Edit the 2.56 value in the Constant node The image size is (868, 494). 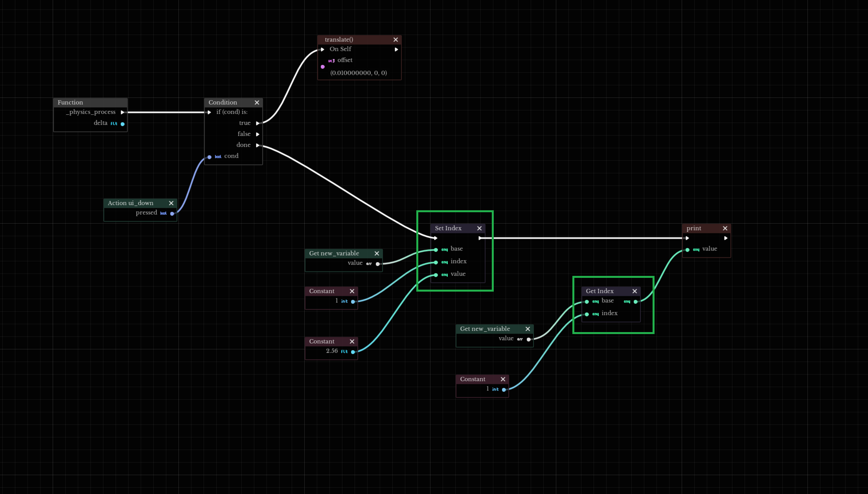click(x=331, y=351)
